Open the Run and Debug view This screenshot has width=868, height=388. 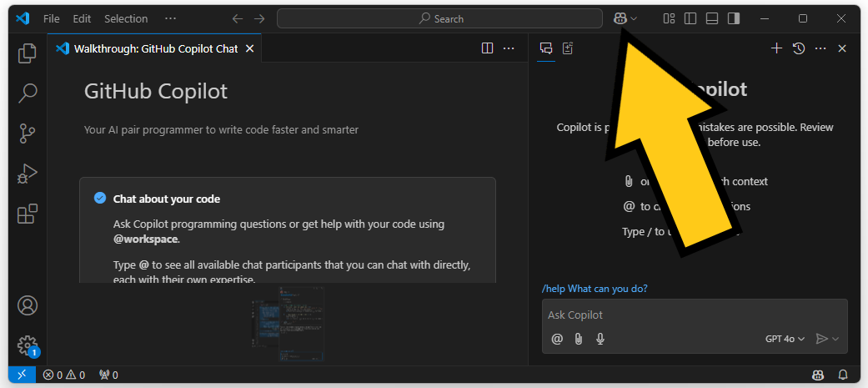point(28,174)
